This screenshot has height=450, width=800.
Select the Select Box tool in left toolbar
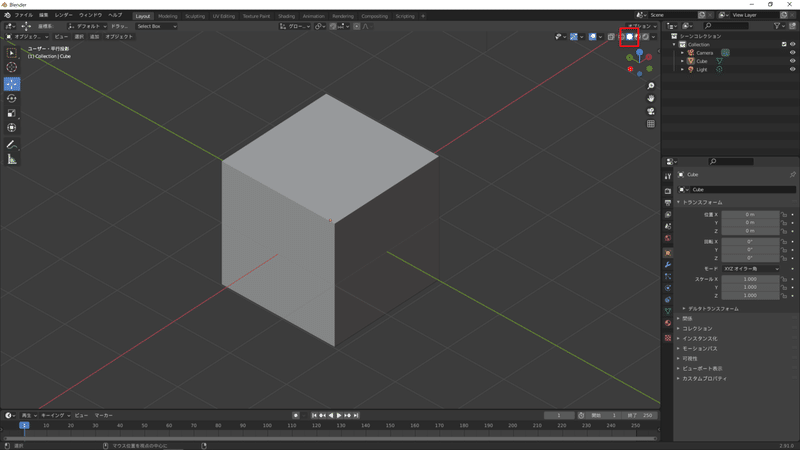[x=12, y=53]
